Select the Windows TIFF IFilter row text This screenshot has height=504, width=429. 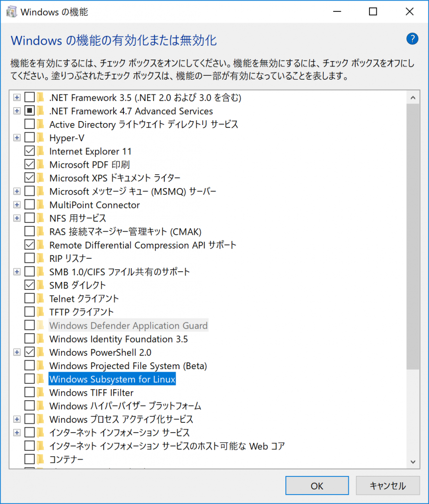point(92,392)
